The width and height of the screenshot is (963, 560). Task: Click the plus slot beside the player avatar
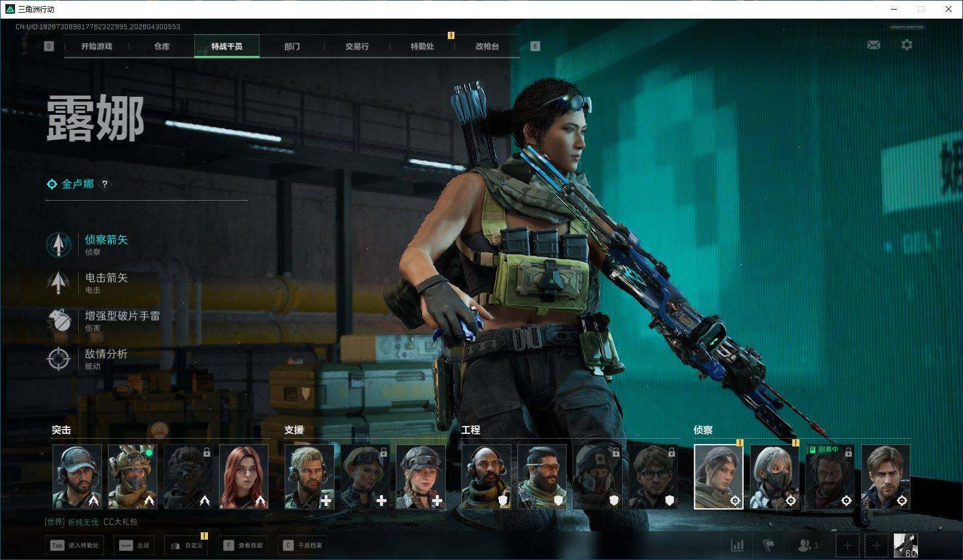tap(876, 546)
